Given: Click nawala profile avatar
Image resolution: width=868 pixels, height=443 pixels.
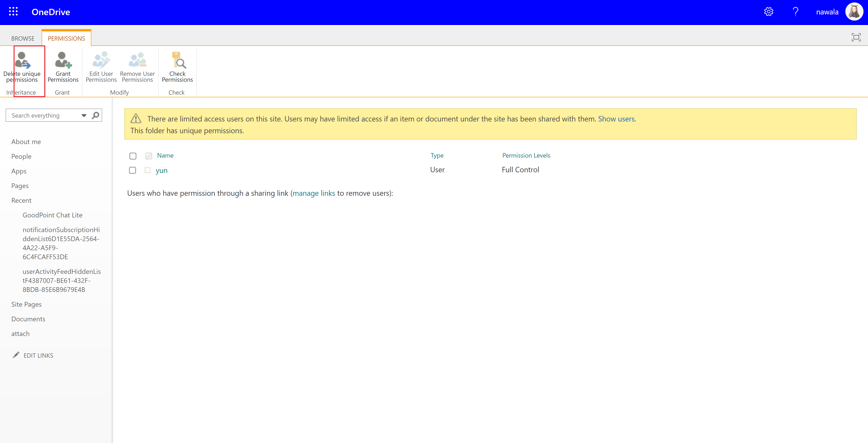Looking at the screenshot, I should pos(854,12).
